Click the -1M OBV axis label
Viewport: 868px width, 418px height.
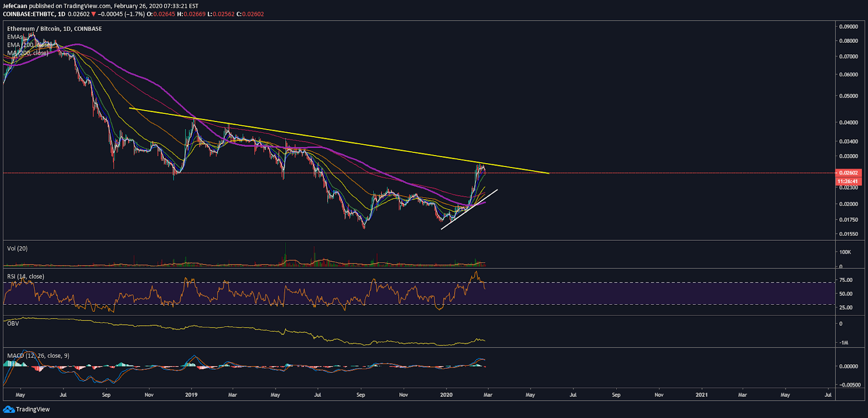click(844, 343)
